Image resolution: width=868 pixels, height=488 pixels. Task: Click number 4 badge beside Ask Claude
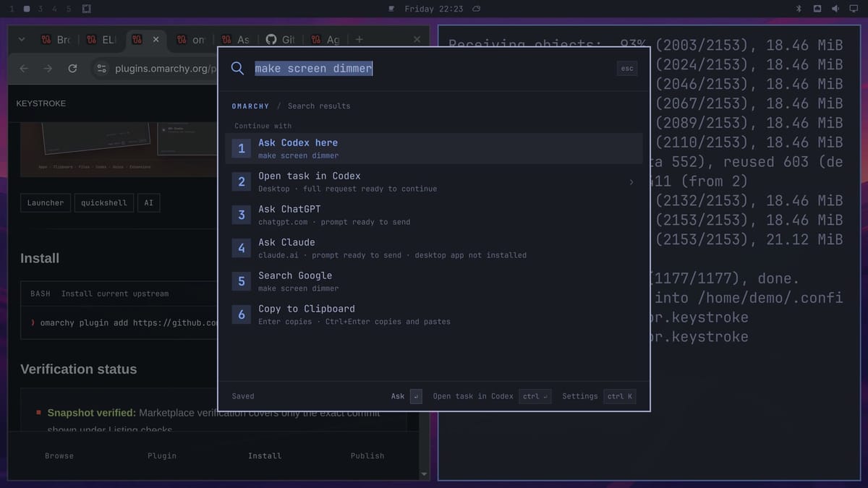point(242,248)
